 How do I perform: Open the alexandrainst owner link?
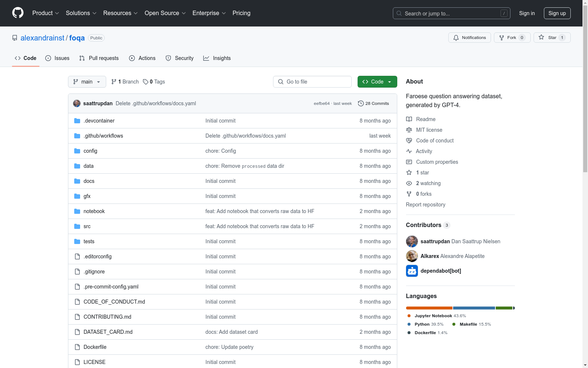tap(42, 38)
